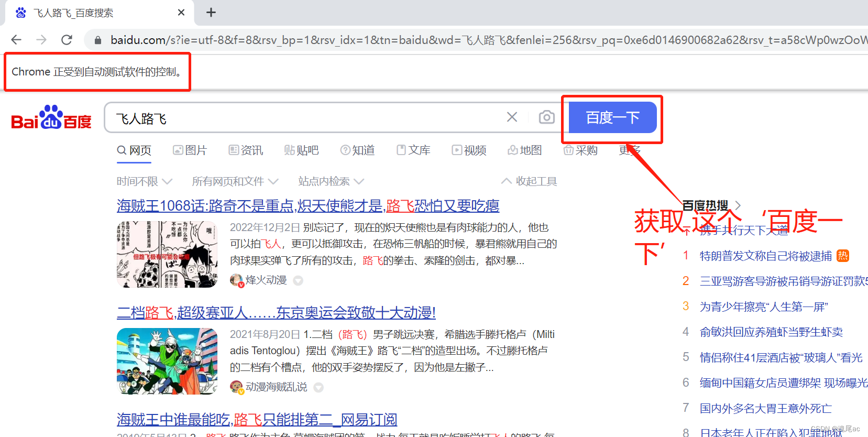The width and height of the screenshot is (868, 437).
Task: Expand the 时间不限 filter dropdown
Action: 145,181
